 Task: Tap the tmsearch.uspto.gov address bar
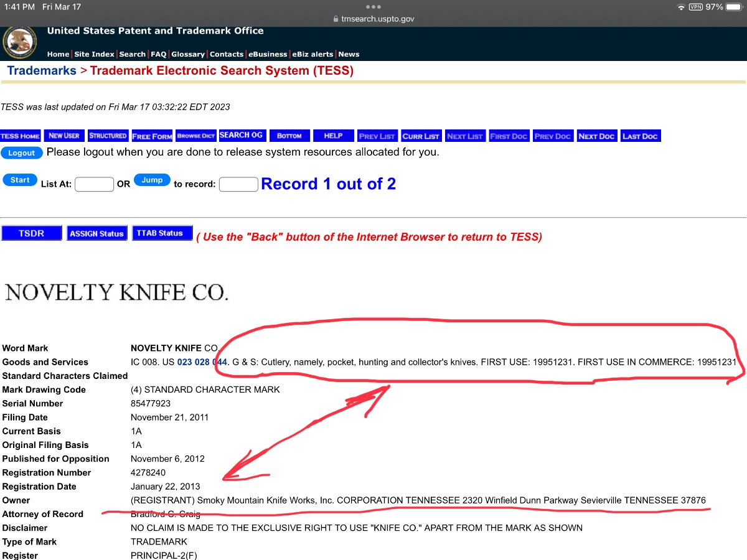point(374,19)
